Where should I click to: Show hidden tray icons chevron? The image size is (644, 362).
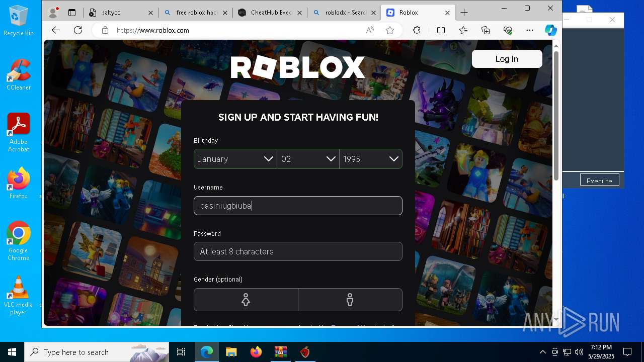pos(542,352)
